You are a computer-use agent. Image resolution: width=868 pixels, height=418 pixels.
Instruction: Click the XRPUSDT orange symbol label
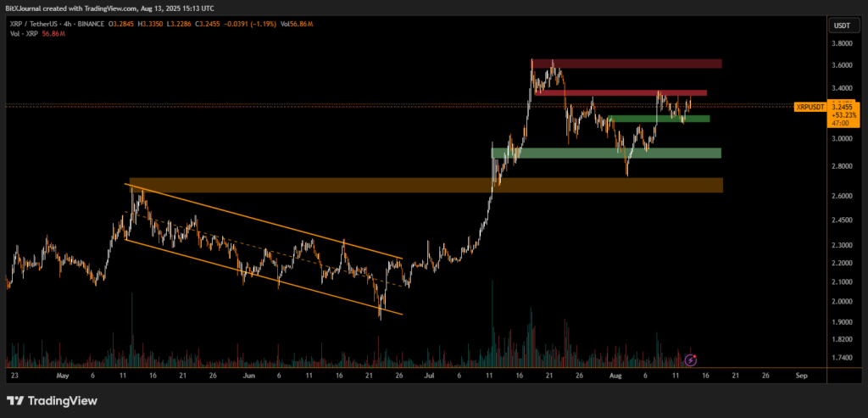click(810, 108)
